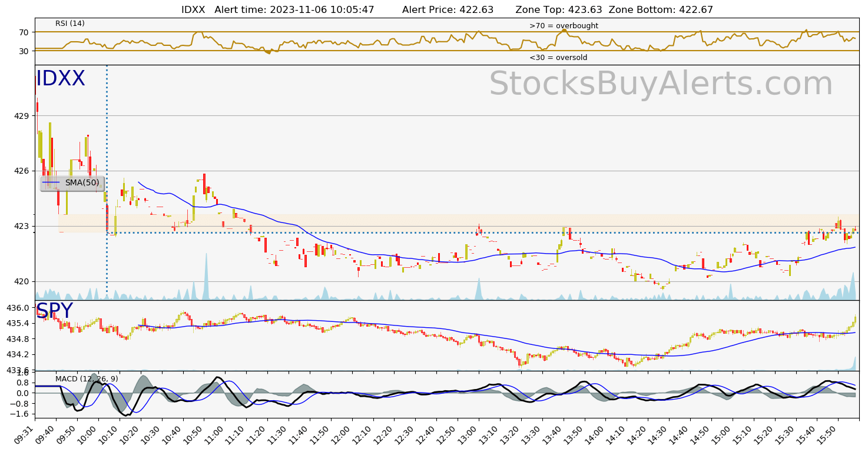868x452 pixels.
Task: Click the 420 price axis label
Action: pos(22,281)
